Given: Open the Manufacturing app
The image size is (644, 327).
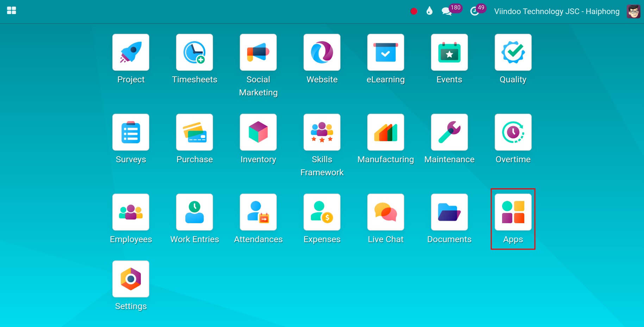Looking at the screenshot, I should [386, 132].
